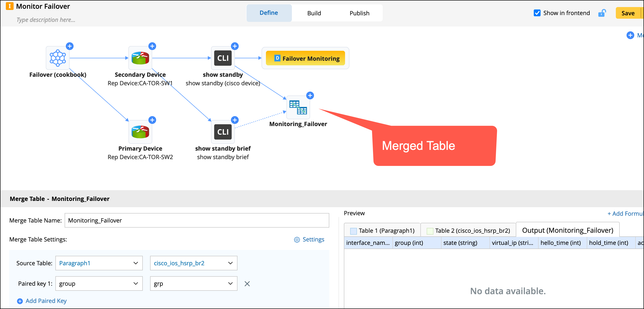The image size is (644, 309).
Task: Click the Failover cookbook node icon
Action: [58, 58]
